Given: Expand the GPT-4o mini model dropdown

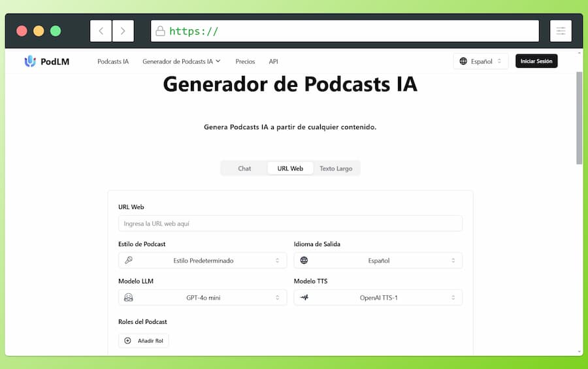Looking at the screenshot, I should click(x=203, y=298).
